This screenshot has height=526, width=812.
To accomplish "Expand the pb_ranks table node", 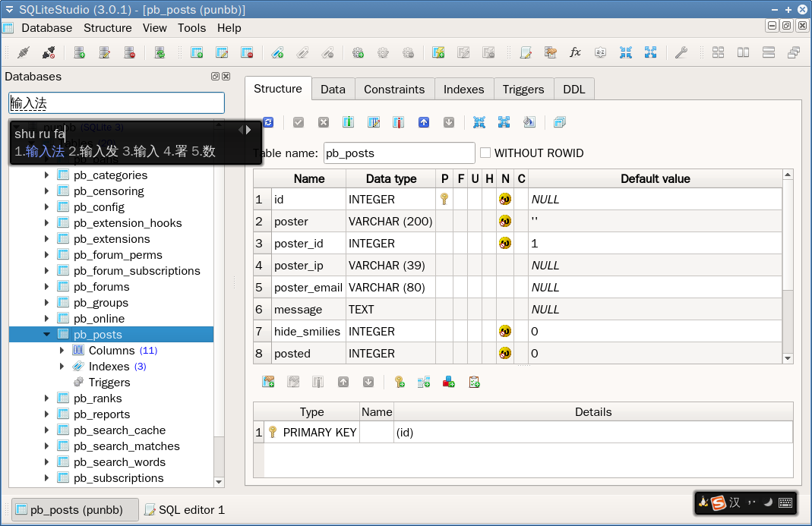I will tap(47, 398).
